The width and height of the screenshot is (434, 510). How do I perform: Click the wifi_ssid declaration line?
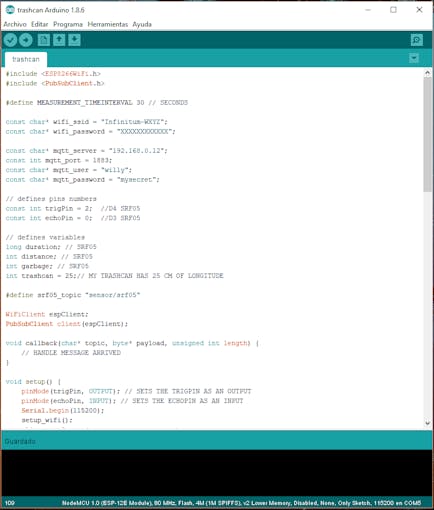pos(87,122)
